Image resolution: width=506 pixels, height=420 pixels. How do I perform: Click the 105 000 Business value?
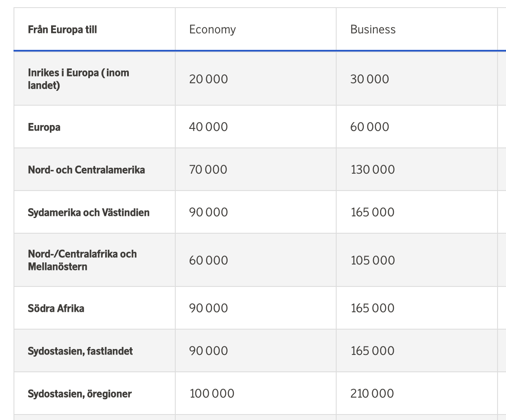coord(373,260)
